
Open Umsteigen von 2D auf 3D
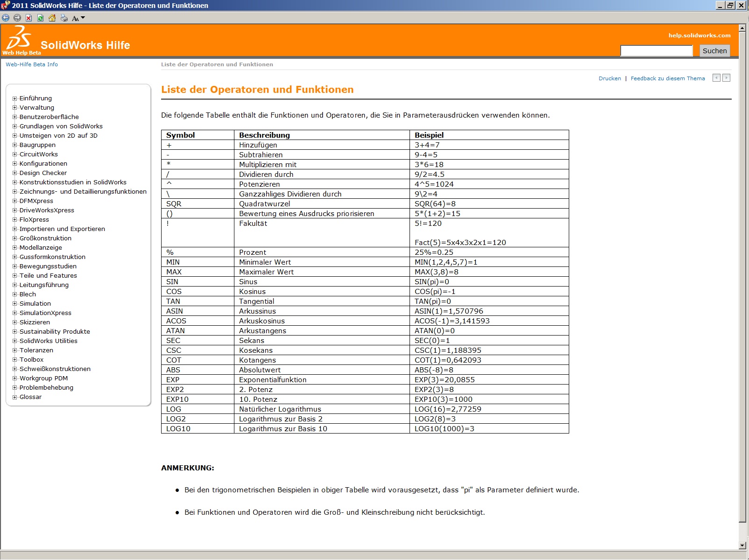[x=58, y=136]
